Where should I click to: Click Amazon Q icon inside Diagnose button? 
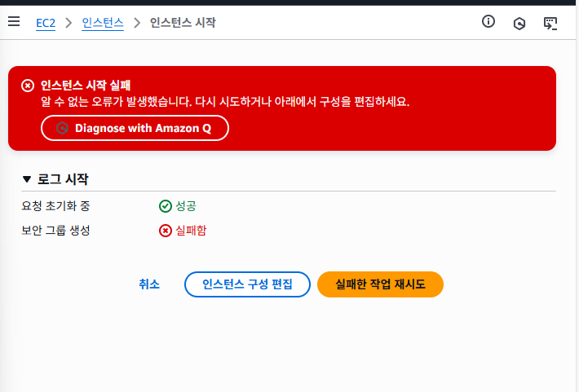pos(62,128)
